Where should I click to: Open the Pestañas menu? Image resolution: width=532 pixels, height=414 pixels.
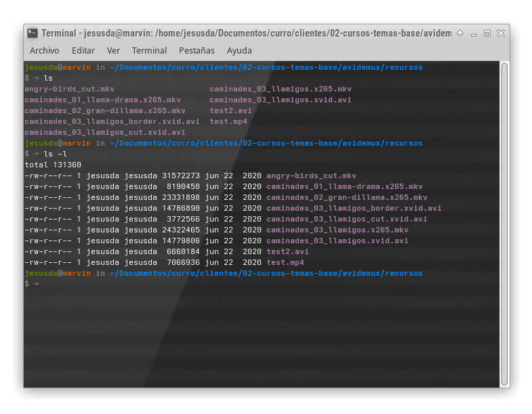[197, 51]
